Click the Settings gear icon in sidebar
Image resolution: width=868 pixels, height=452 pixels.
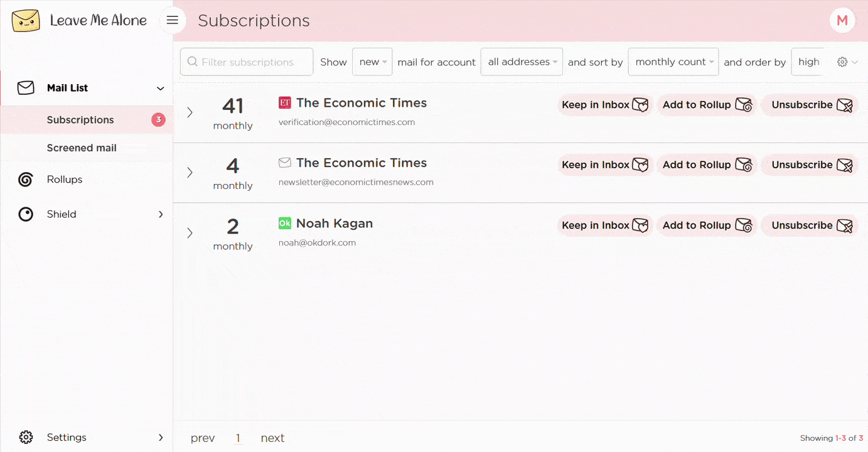(x=26, y=438)
